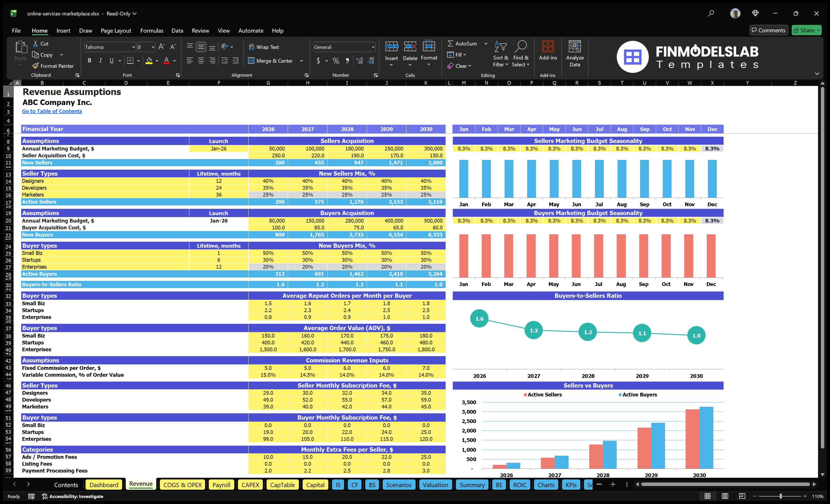Switch to the Formulas ribbon tab
The image size is (830, 504).
[x=152, y=30]
